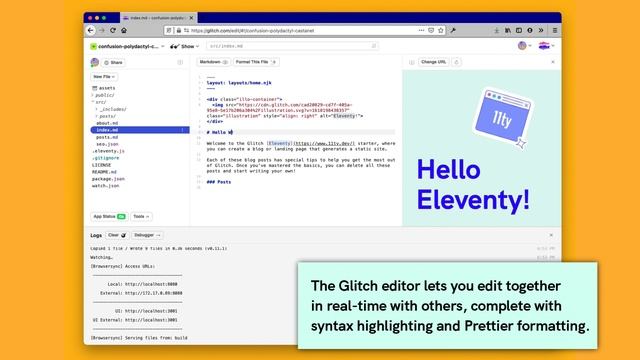Reload the page with refresh icon
The width and height of the screenshot is (640, 360).
pyautogui.click(x=113, y=30)
